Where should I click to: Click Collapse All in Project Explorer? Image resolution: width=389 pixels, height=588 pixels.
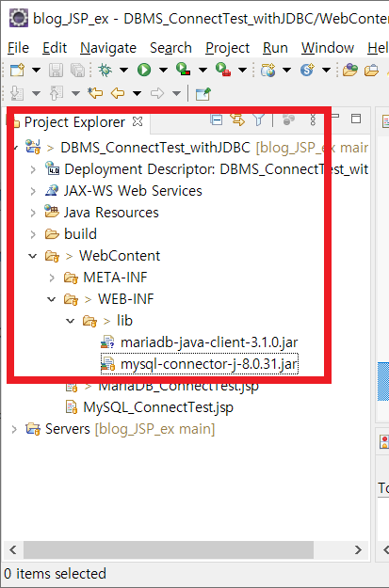[217, 119]
